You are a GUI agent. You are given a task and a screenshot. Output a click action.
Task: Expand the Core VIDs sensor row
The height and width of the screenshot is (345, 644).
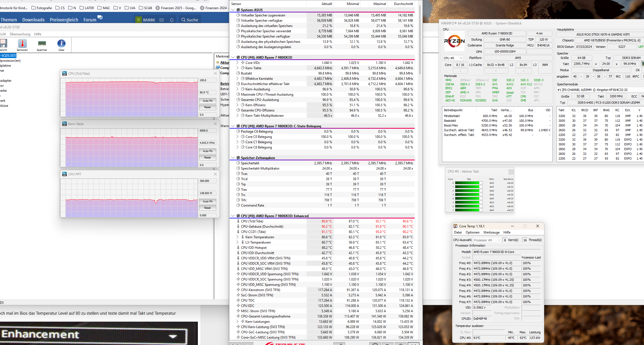pyautogui.click(x=237, y=63)
